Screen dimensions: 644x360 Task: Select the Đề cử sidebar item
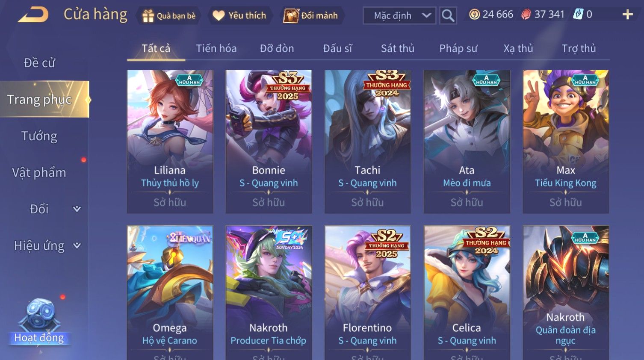(39, 63)
